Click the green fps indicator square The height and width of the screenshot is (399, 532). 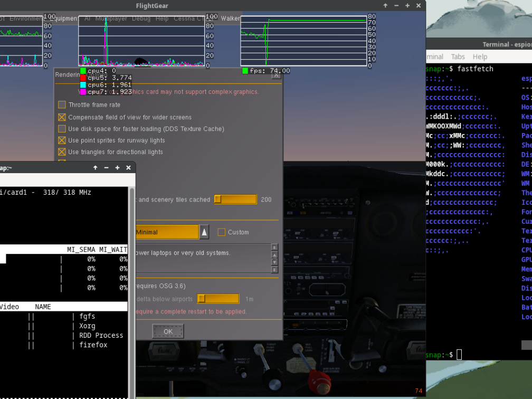pos(244,70)
